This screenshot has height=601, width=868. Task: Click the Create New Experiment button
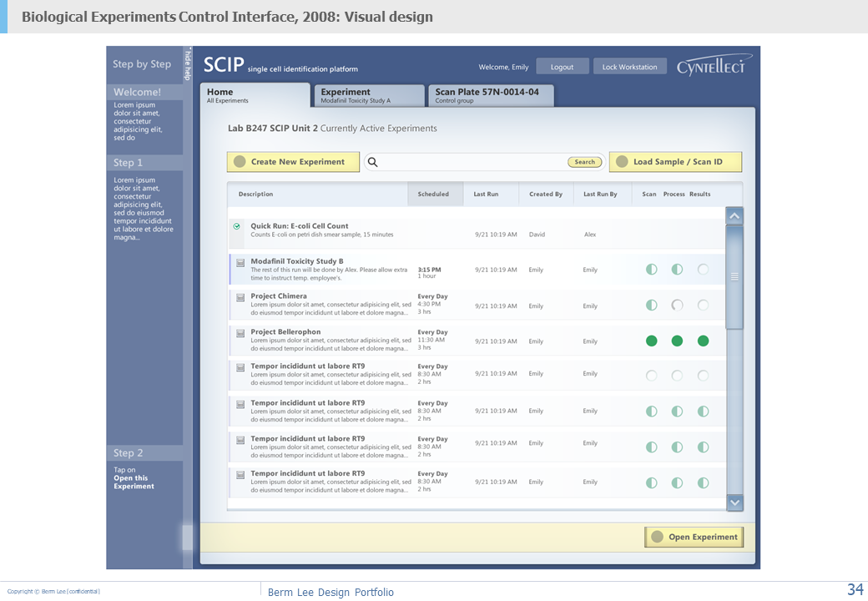294,162
